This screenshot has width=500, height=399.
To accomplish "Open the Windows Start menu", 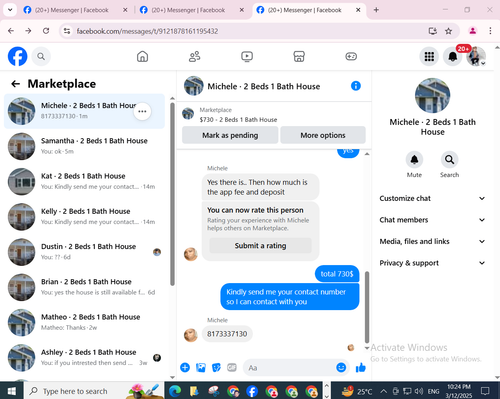I will click(11, 391).
